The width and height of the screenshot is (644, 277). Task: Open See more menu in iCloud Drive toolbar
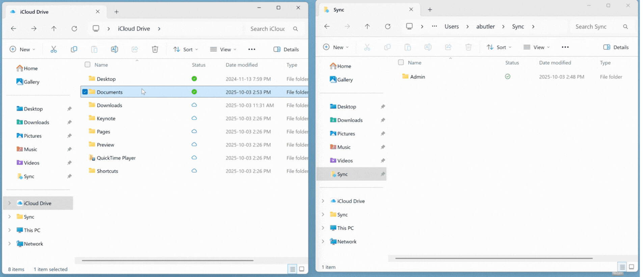pyautogui.click(x=252, y=50)
